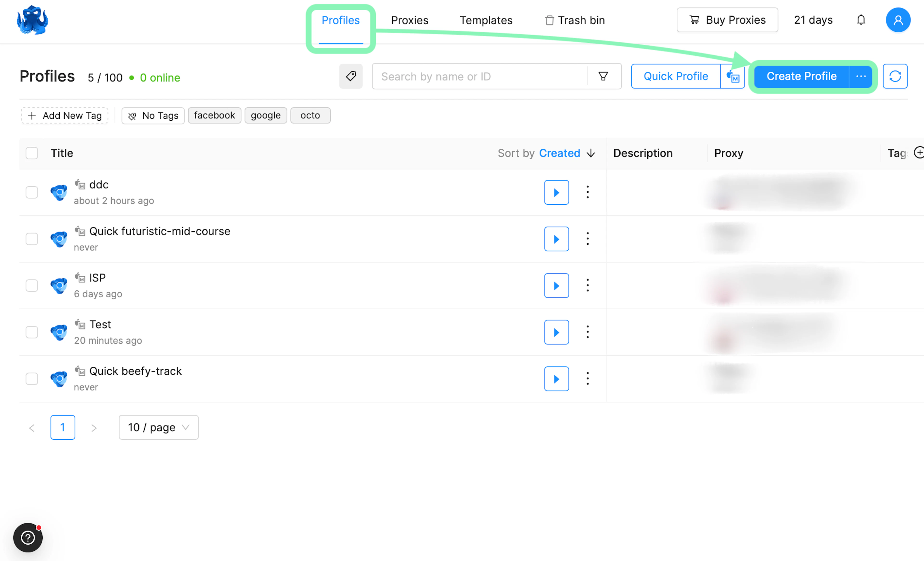The height and width of the screenshot is (561, 924).
Task: Start the Quick futuristic-mid-course profile
Action: tap(557, 239)
